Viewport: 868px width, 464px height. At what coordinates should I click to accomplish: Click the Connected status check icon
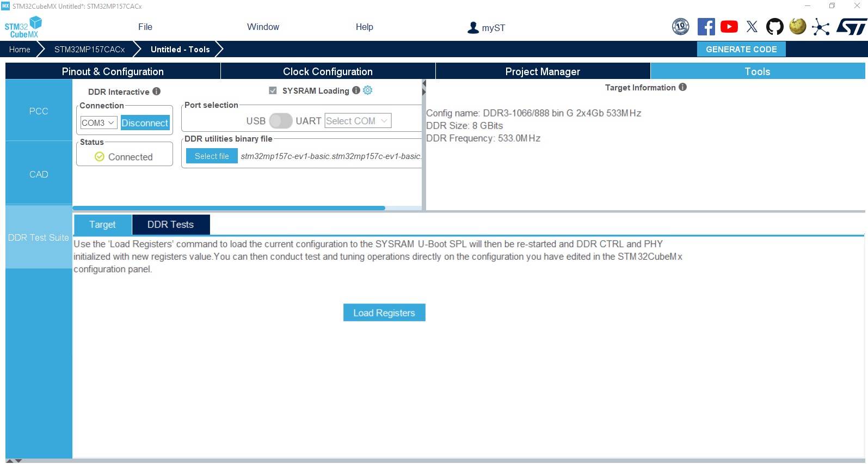(x=100, y=157)
